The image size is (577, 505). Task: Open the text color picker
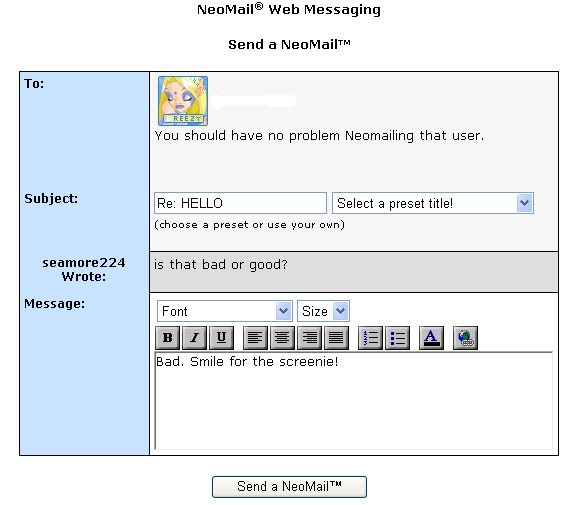tap(432, 338)
